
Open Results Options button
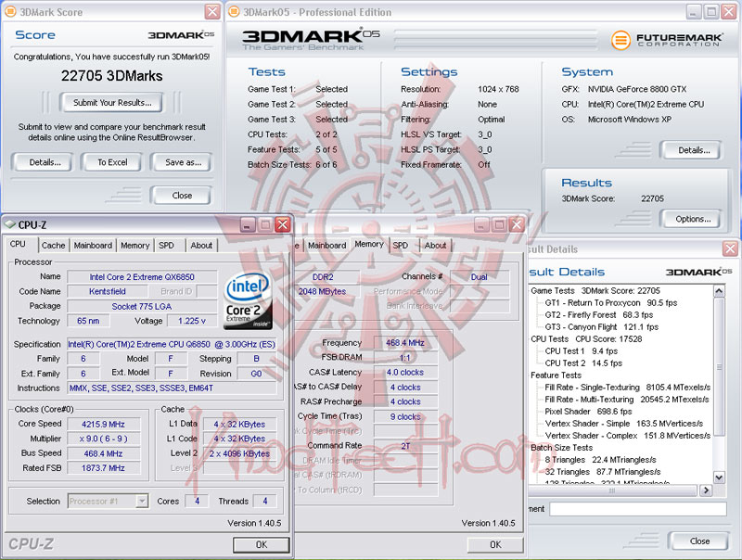click(x=692, y=219)
